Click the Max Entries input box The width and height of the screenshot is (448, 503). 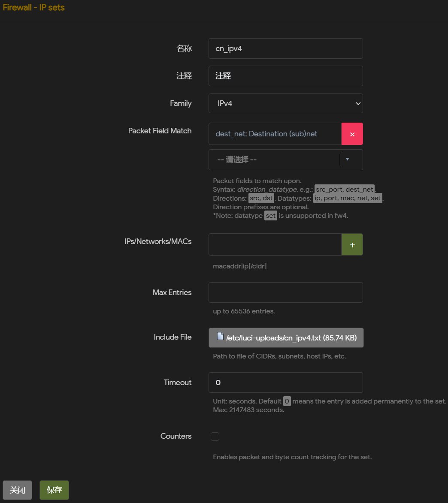(x=285, y=292)
